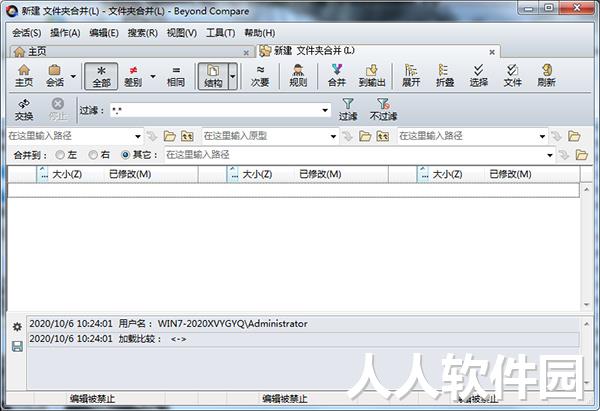The width and height of the screenshot is (600, 411).
Task: Open the 帮助(H) menu
Action: point(259,33)
